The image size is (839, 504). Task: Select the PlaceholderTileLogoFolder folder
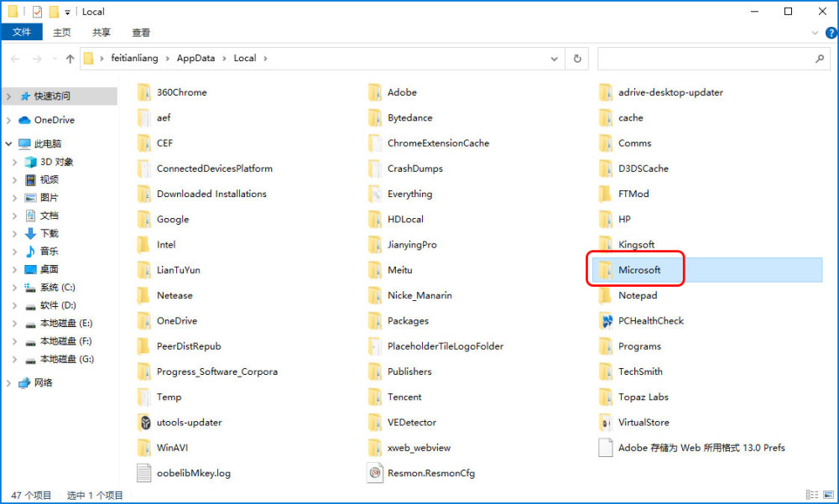tap(446, 346)
